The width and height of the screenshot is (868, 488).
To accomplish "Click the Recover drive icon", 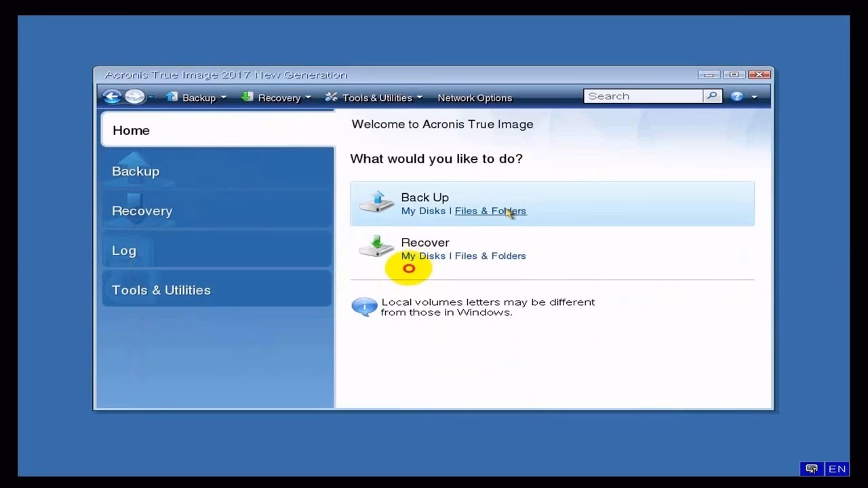I will (376, 247).
